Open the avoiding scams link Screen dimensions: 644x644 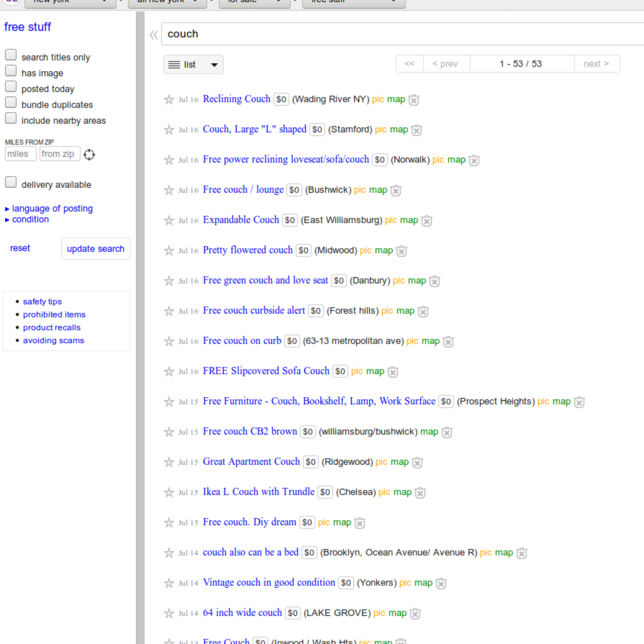click(53, 341)
